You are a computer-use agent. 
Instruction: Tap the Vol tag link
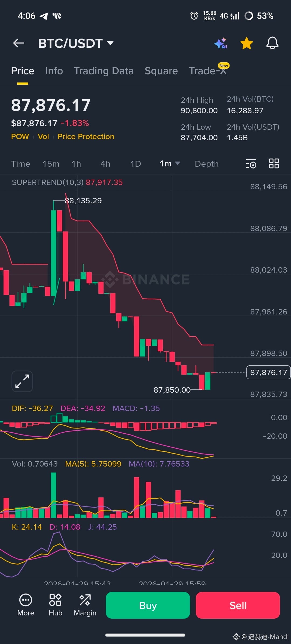[x=43, y=136]
